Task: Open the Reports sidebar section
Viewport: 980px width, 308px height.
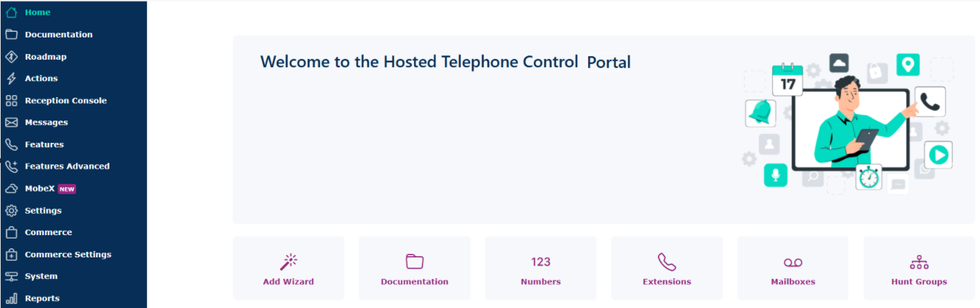Action: 42,298
